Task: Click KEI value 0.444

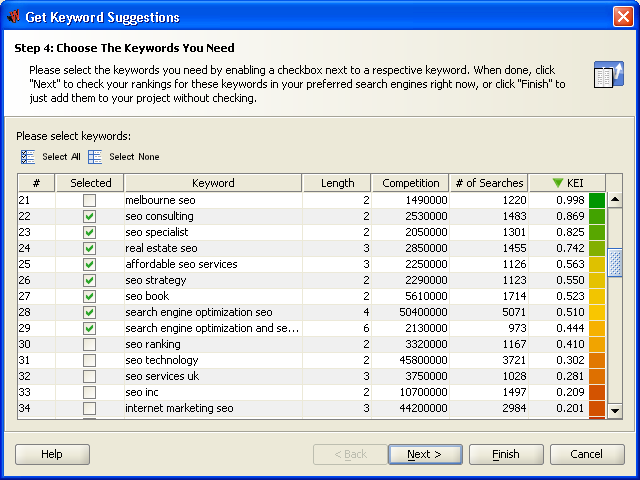Action: click(570, 328)
